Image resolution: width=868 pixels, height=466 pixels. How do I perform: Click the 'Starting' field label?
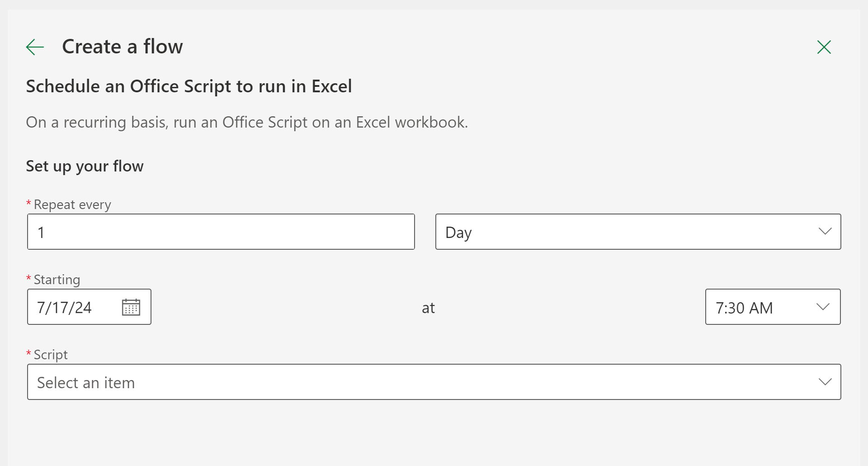pyautogui.click(x=57, y=280)
